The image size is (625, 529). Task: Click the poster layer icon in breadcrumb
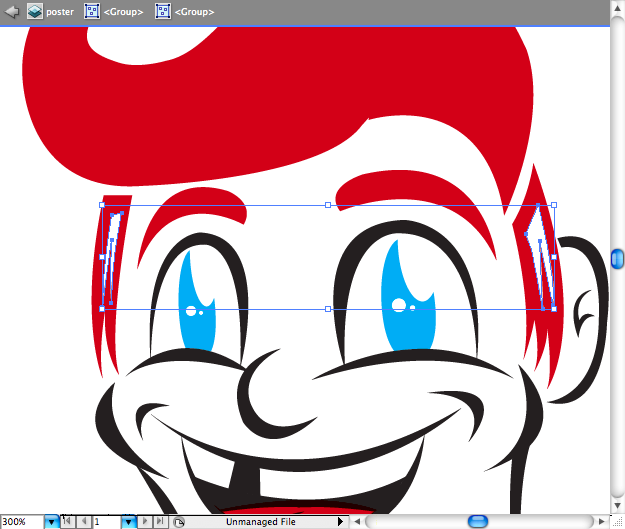tap(35, 12)
